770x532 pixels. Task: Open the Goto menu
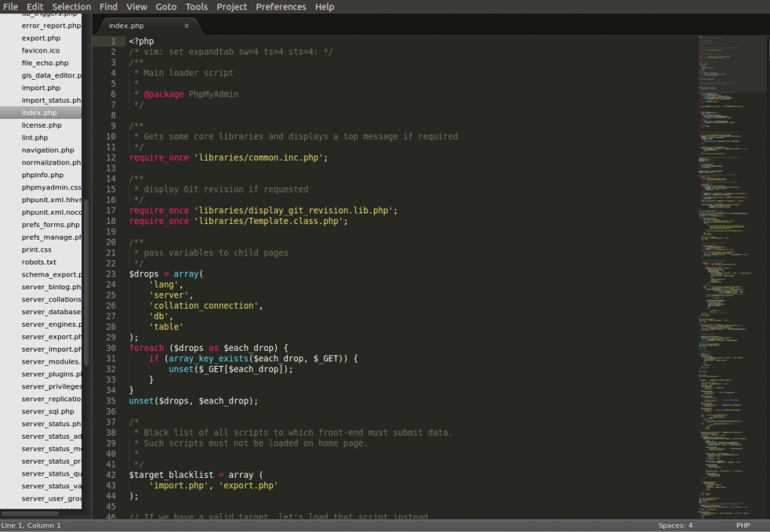(x=166, y=6)
